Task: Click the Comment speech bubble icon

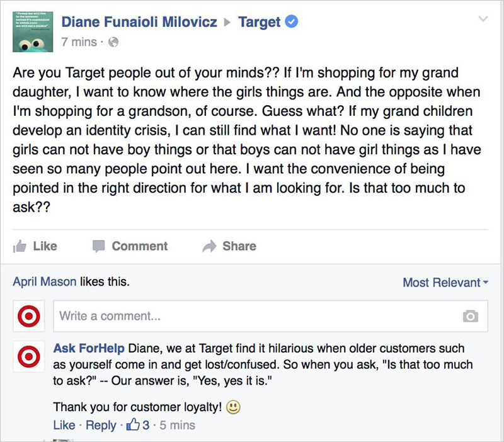Action: (x=99, y=246)
